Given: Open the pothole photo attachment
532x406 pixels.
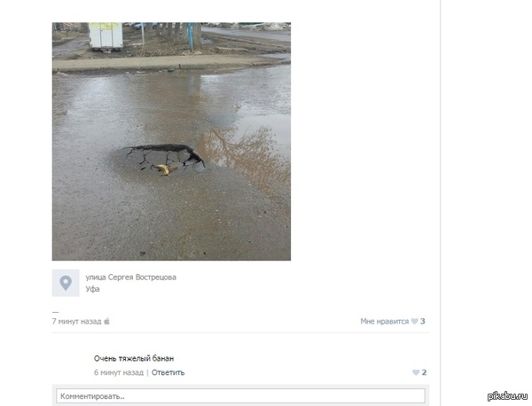Looking at the screenshot, I should point(171,142).
